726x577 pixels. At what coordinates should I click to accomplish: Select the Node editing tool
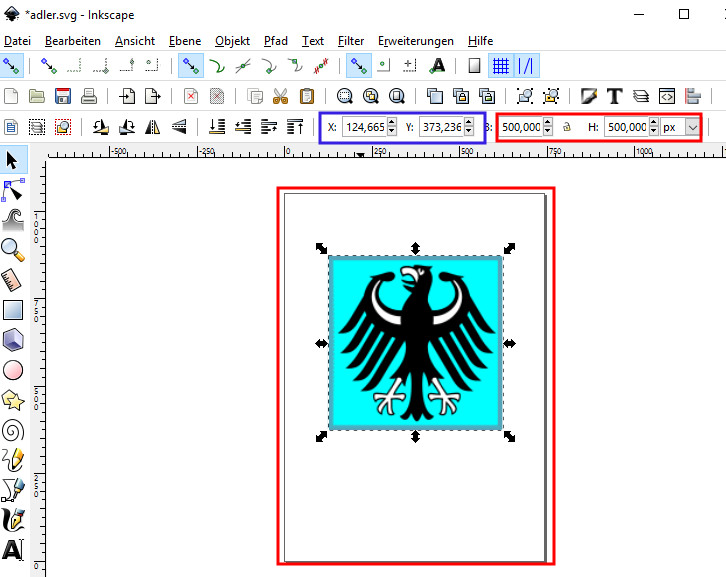13,190
